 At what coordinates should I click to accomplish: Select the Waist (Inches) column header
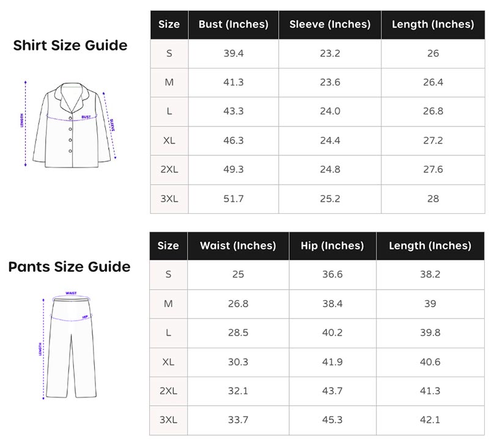click(x=238, y=246)
